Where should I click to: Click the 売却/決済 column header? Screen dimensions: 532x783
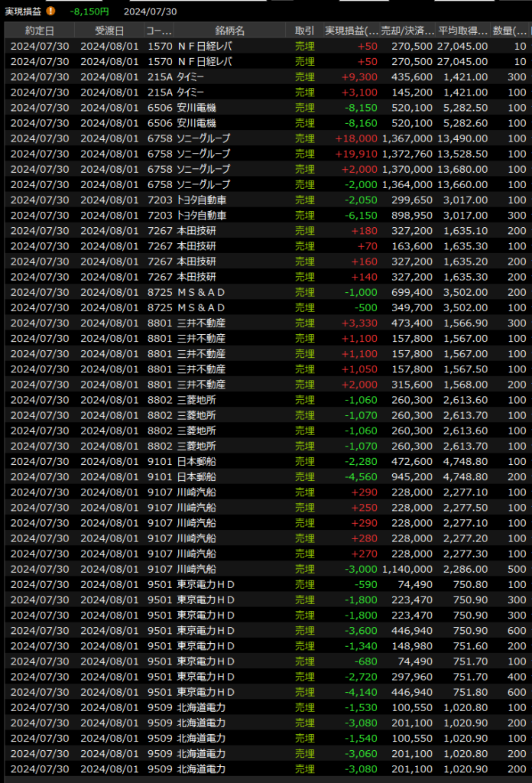pos(408,31)
